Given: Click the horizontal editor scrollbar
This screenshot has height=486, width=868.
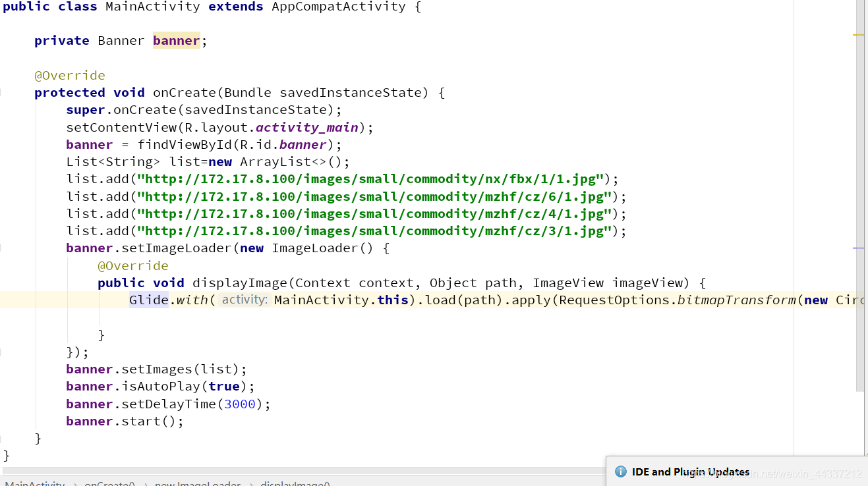Looking at the screenshot, I should pyautogui.click(x=303, y=472).
